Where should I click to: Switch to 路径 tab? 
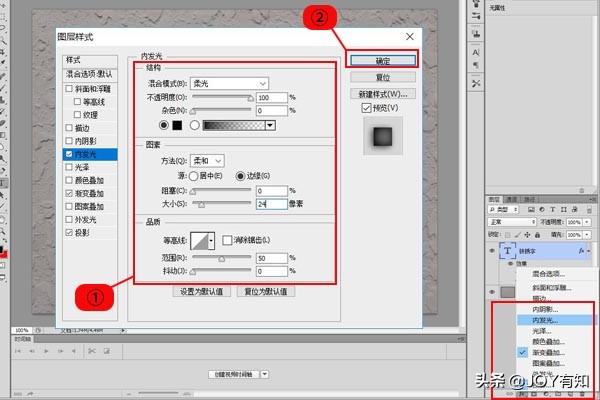[x=530, y=199]
